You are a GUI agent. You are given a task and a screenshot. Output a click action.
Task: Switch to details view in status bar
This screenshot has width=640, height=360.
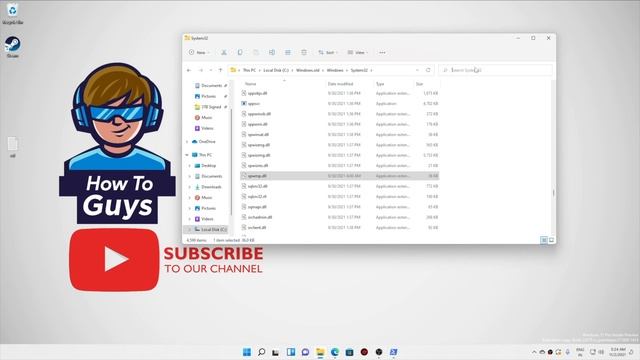click(x=544, y=240)
